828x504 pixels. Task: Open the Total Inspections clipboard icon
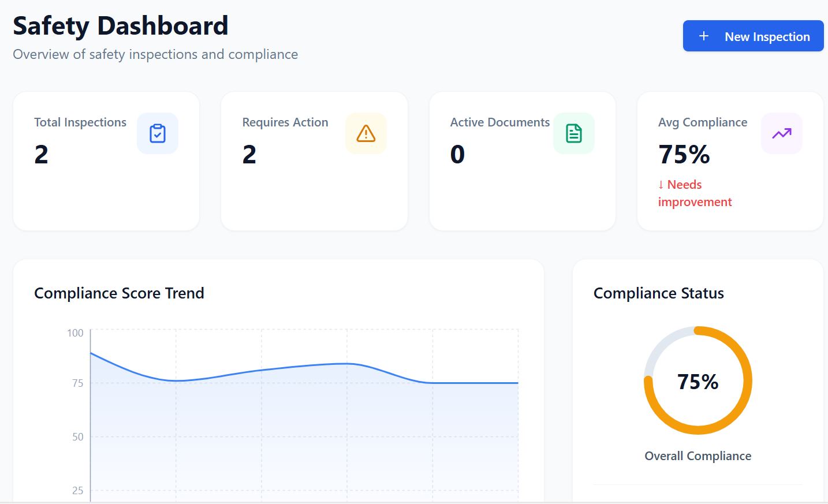pos(158,133)
